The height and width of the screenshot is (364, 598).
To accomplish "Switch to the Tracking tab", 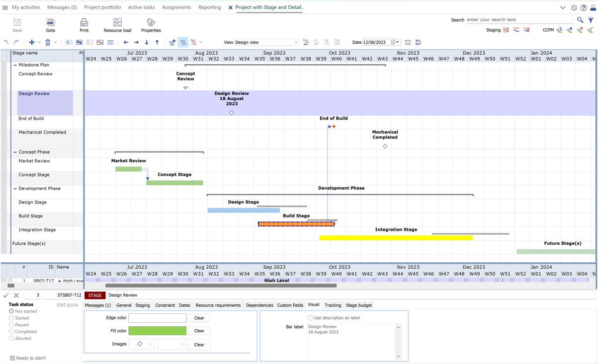I will click(333, 305).
